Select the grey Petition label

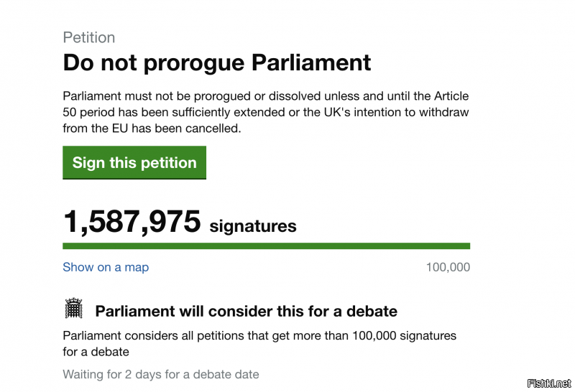pos(88,37)
